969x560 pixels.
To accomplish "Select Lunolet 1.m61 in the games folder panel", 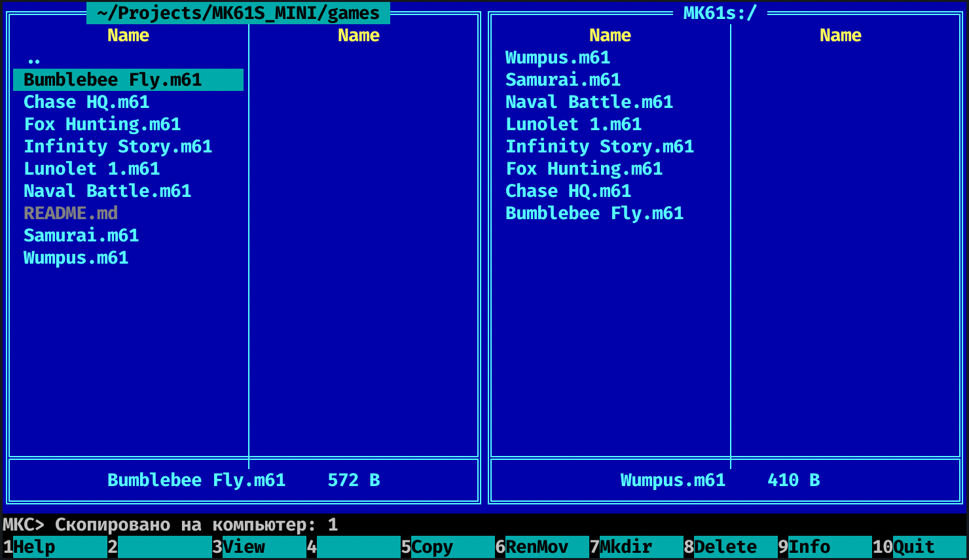I will pyautogui.click(x=128, y=169).
